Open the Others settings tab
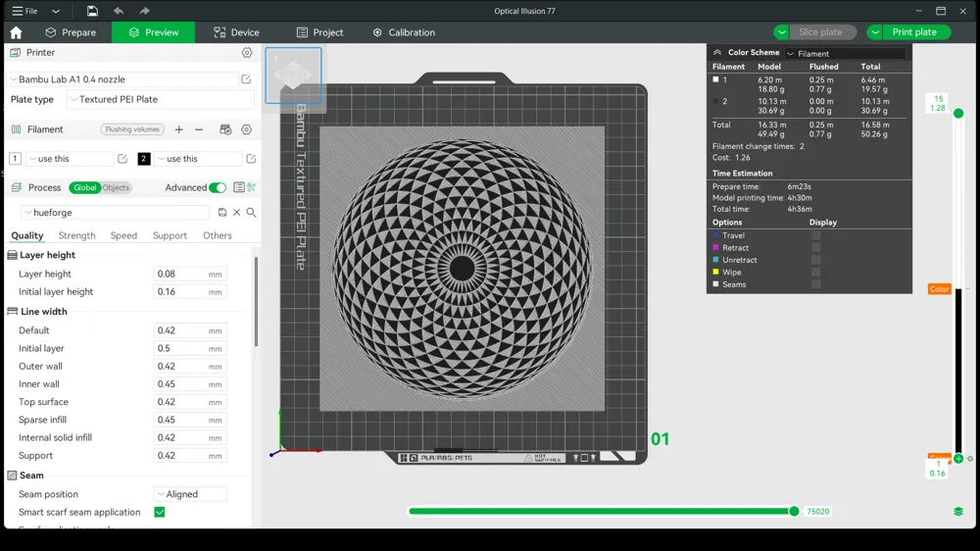This screenshot has width=980, height=551. tap(218, 235)
